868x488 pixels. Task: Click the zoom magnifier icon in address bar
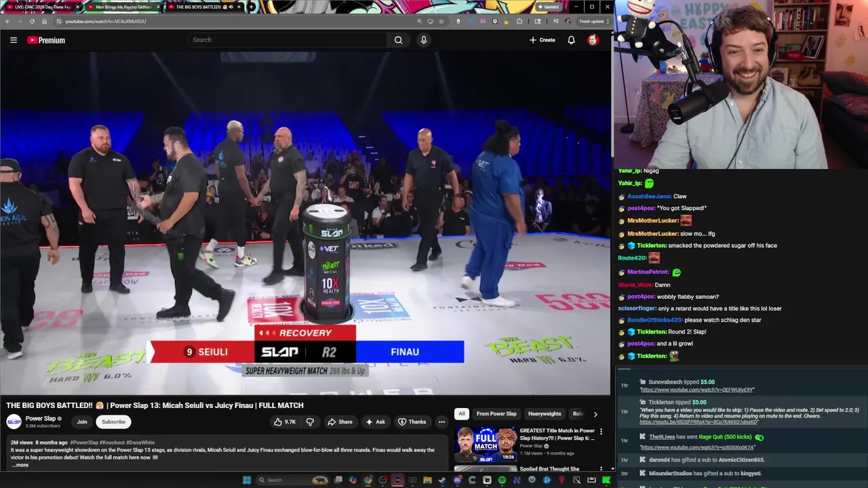coord(419,21)
